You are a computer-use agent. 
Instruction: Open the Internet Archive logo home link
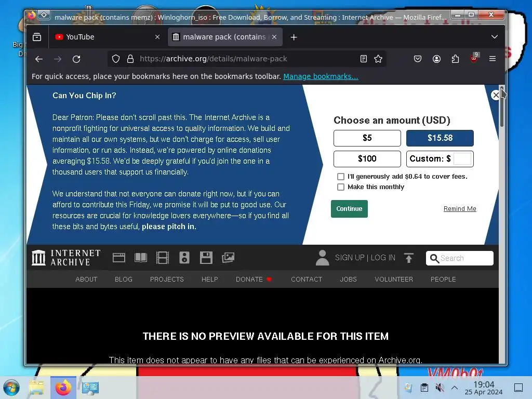point(66,258)
